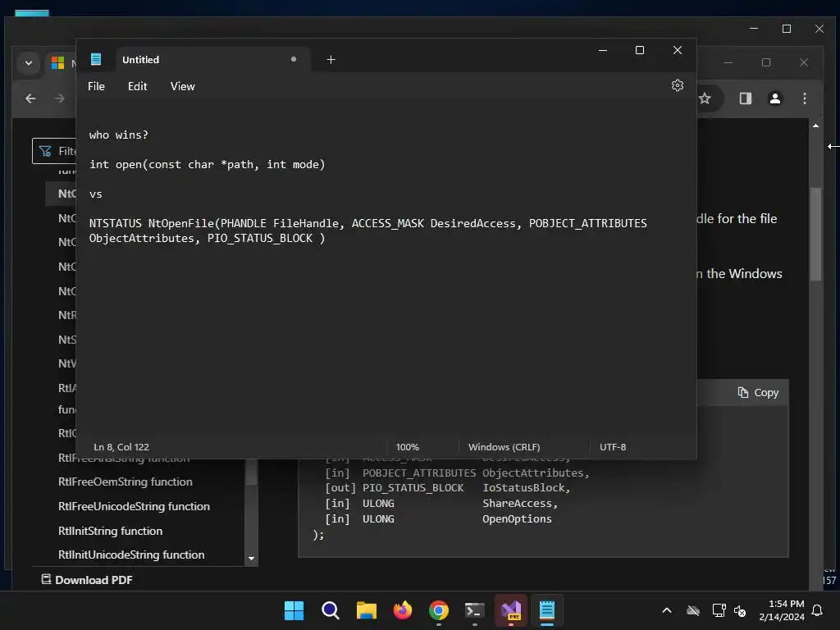Open the browser profile icon
The height and width of the screenshot is (630, 840).
click(774, 98)
